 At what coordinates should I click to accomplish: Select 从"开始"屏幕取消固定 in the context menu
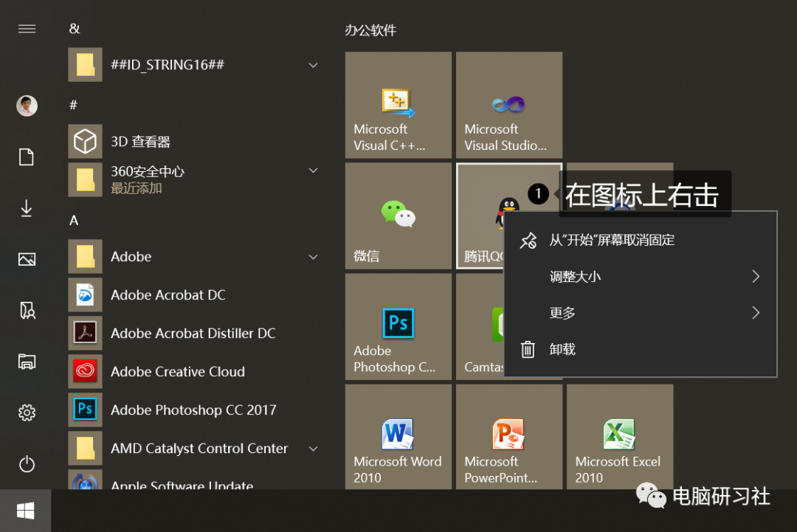(641, 240)
